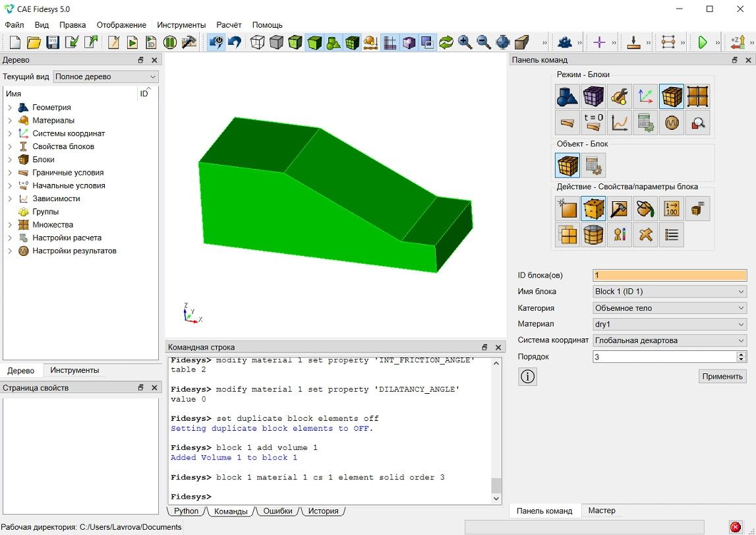Screen dimensions: 756x535
Task: Toggle grid lines display button
Action: click(x=390, y=42)
